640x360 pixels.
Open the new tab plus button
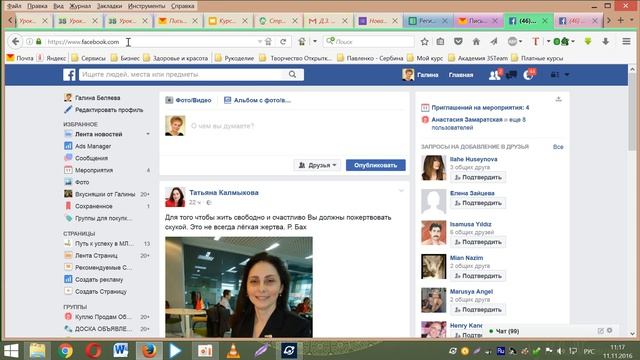(620, 20)
